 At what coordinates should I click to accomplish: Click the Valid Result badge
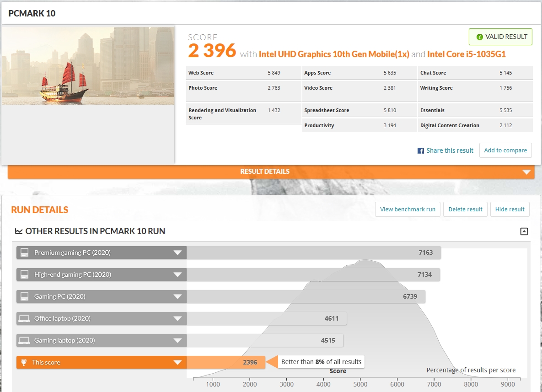coord(500,37)
